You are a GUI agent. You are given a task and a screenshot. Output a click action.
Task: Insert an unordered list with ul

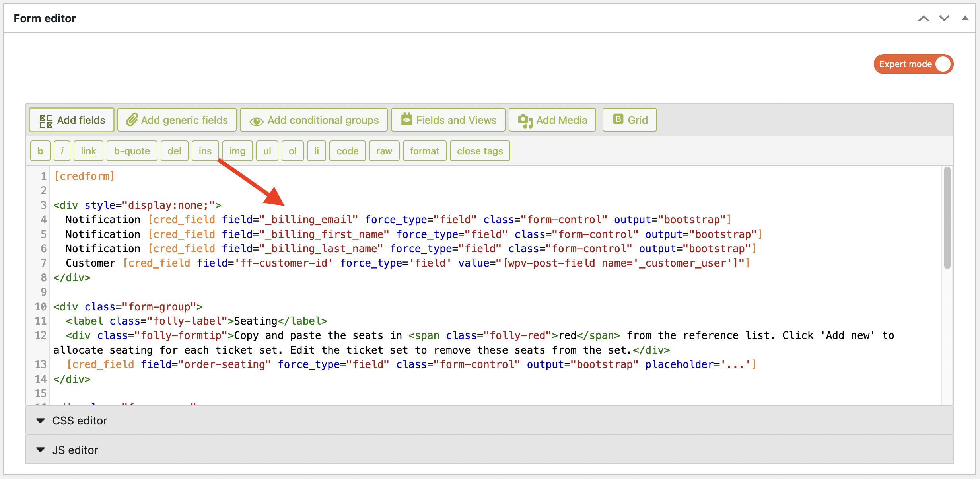(267, 151)
